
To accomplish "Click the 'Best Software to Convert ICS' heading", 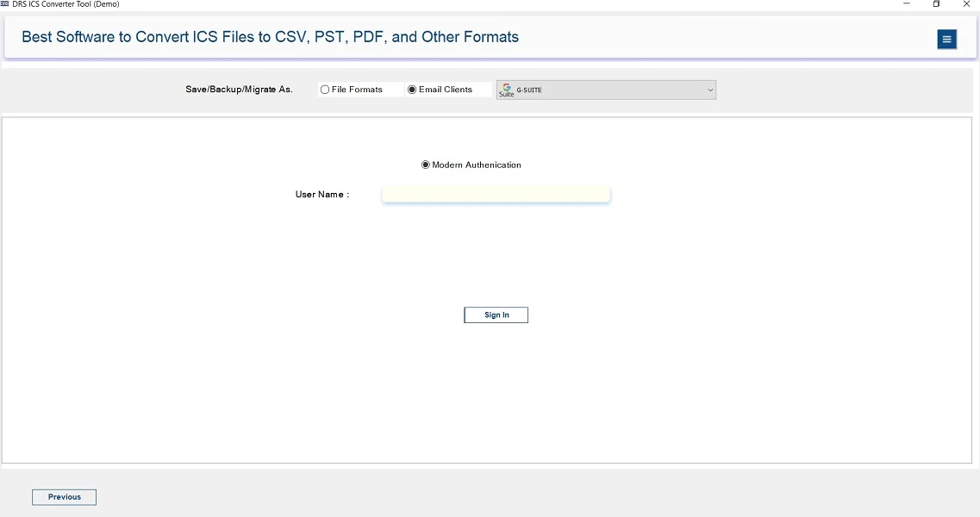I will click(x=270, y=37).
